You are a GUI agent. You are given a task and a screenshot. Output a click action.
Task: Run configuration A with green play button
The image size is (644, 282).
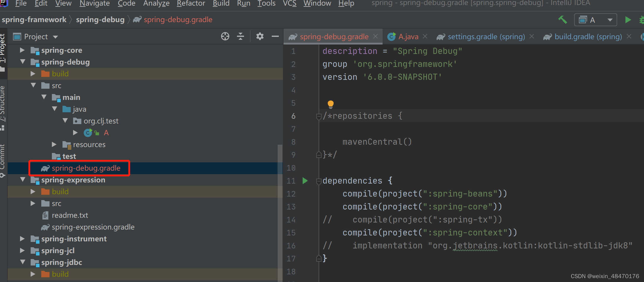tap(628, 20)
